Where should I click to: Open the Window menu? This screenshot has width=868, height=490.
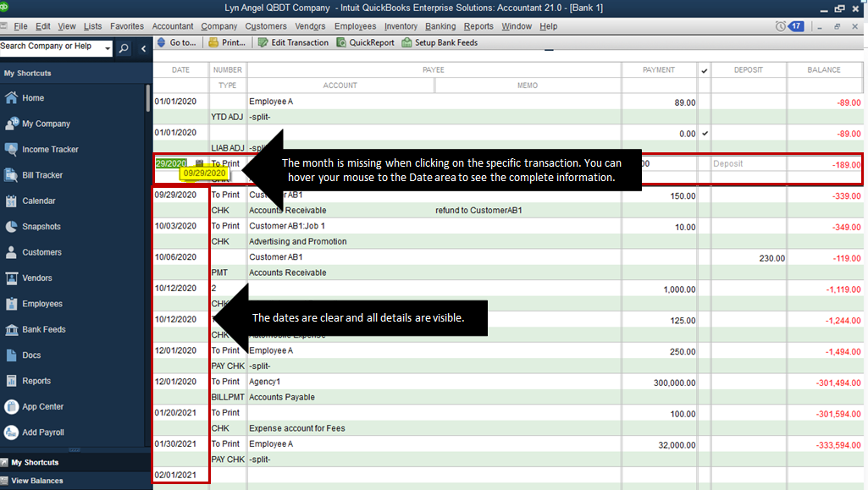pyautogui.click(x=517, y=26)
